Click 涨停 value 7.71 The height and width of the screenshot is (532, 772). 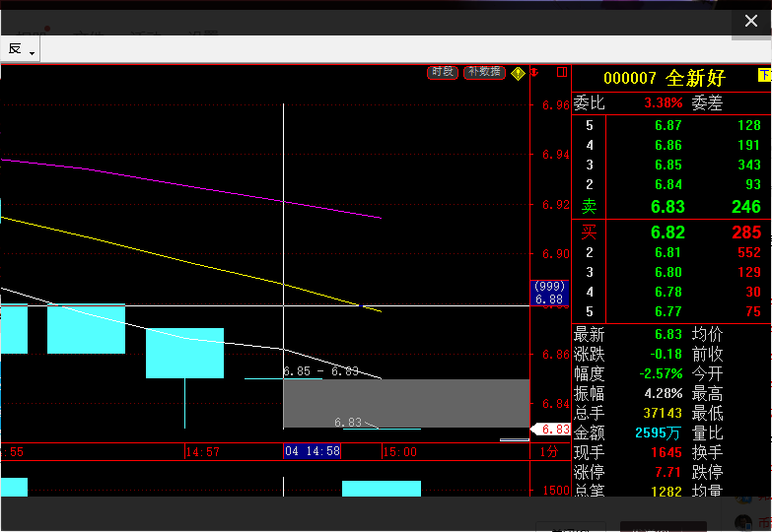[x=667, y=473]
